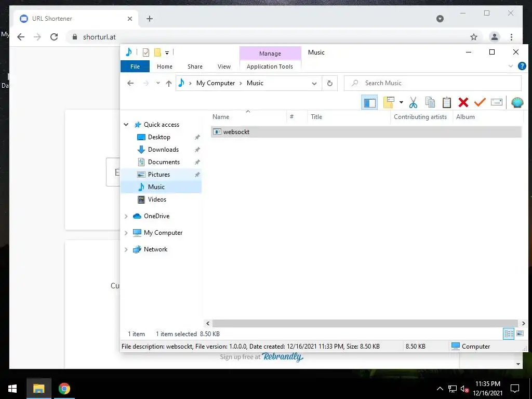Viewport: 532px width, 399px height.
Task: Click the red X Delete icon
Action: point(463,102)
